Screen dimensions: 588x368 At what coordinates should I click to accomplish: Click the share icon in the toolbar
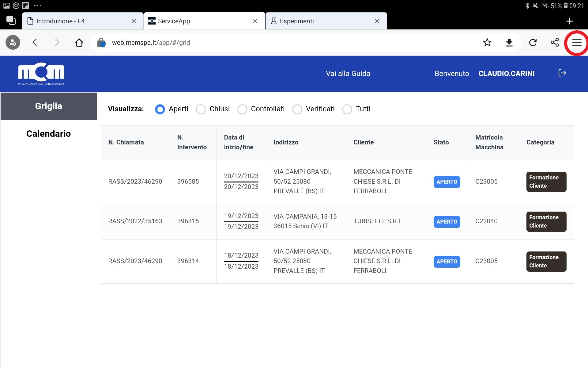pos(555,43)
